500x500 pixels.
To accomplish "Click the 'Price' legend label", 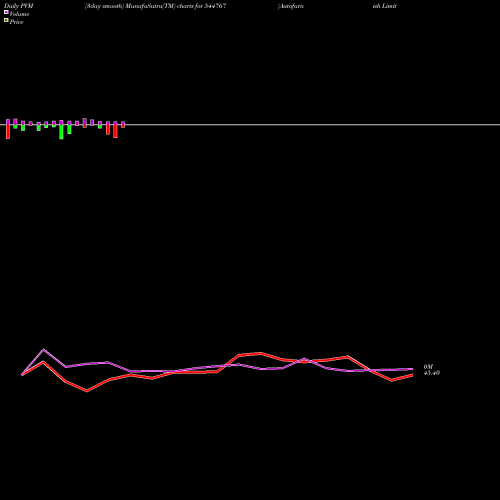I will [16, 22].
